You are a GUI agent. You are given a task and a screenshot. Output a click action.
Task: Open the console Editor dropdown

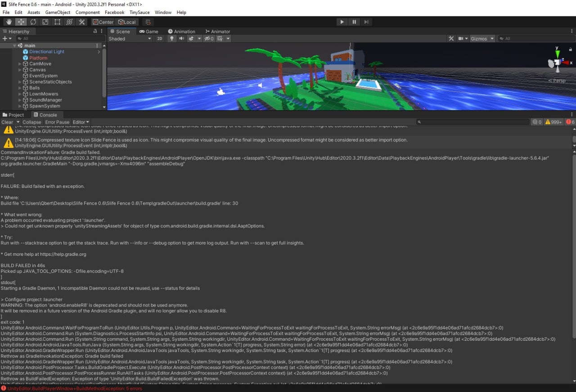click(x=81, y=122)
